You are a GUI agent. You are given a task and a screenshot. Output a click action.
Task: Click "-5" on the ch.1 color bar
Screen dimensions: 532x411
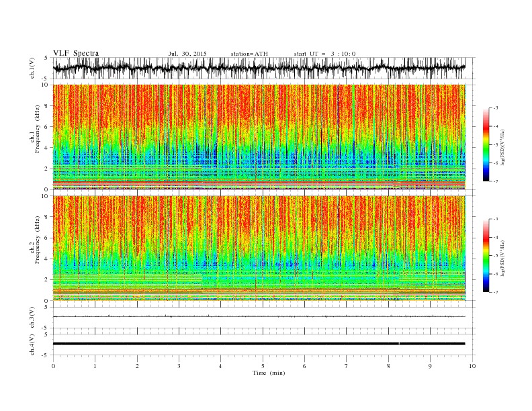pyautogui.click(x=496, y=145)
